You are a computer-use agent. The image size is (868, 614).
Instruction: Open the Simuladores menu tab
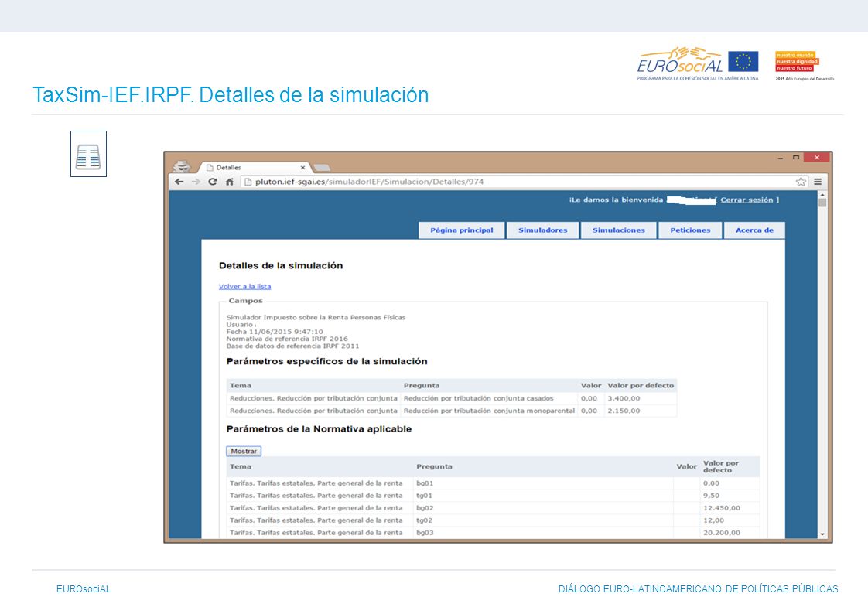[x=542, y=230]
